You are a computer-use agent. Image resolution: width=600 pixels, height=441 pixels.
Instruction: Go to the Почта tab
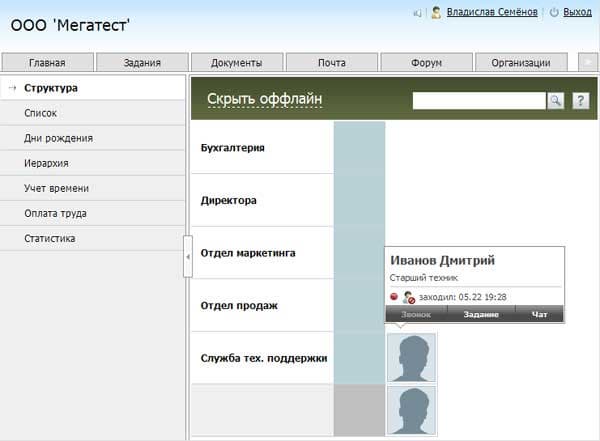pos(332,62)
